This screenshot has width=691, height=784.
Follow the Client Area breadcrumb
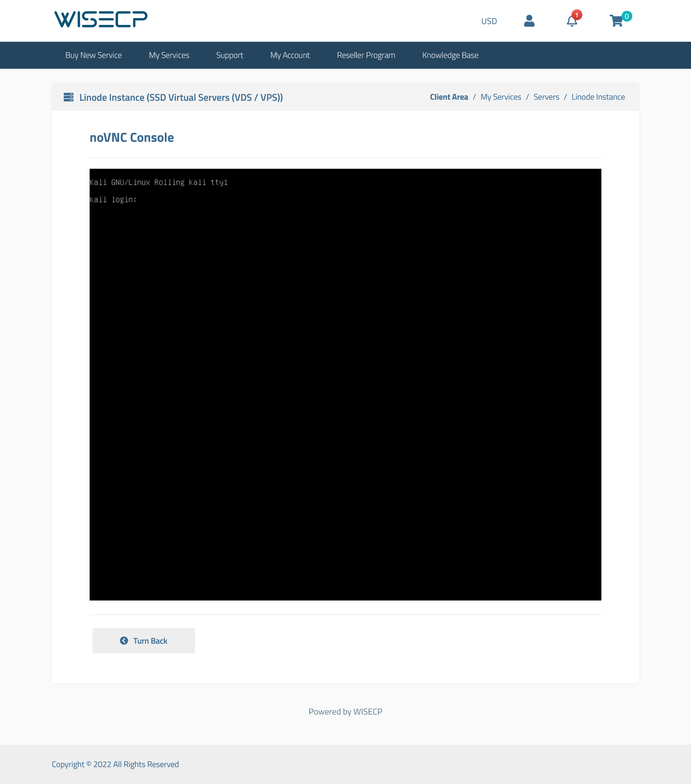(x=449, y=97)
